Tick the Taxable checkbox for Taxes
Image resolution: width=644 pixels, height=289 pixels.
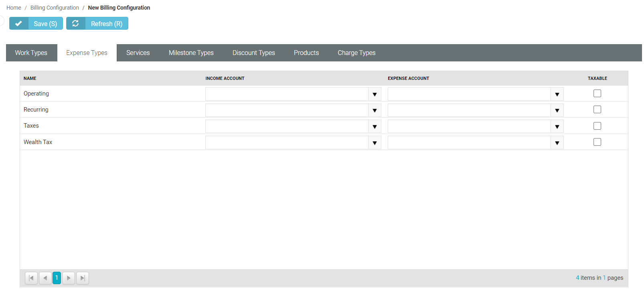pos(597,126)
